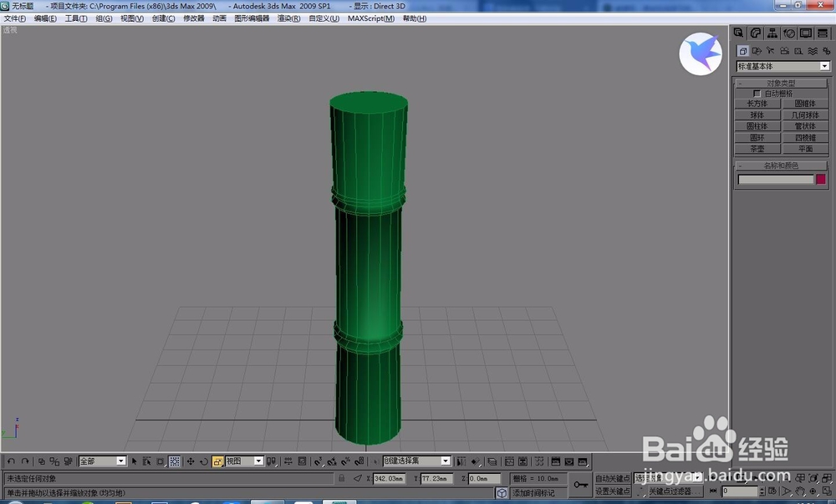Collapse the 名称和颜色 rollout
This screenshot has height=504, width=836.
tap(781, 165)
